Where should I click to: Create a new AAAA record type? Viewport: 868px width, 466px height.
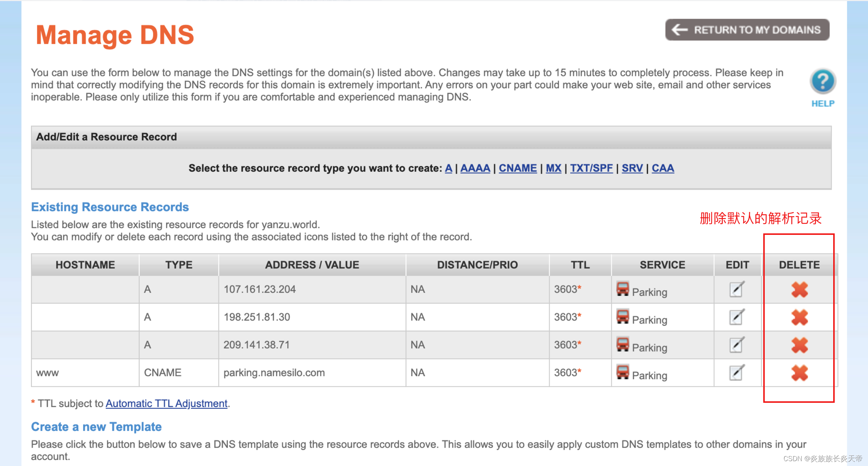tap(475, 168)
